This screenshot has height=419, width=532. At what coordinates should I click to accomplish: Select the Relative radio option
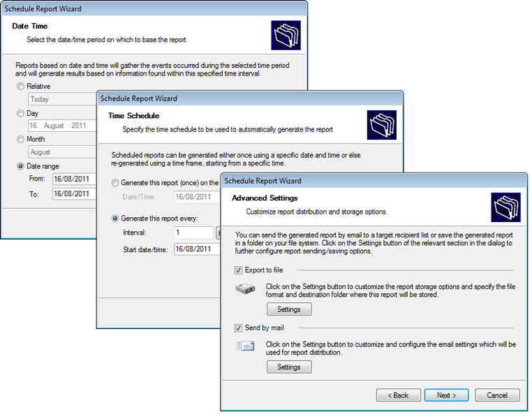21,87
